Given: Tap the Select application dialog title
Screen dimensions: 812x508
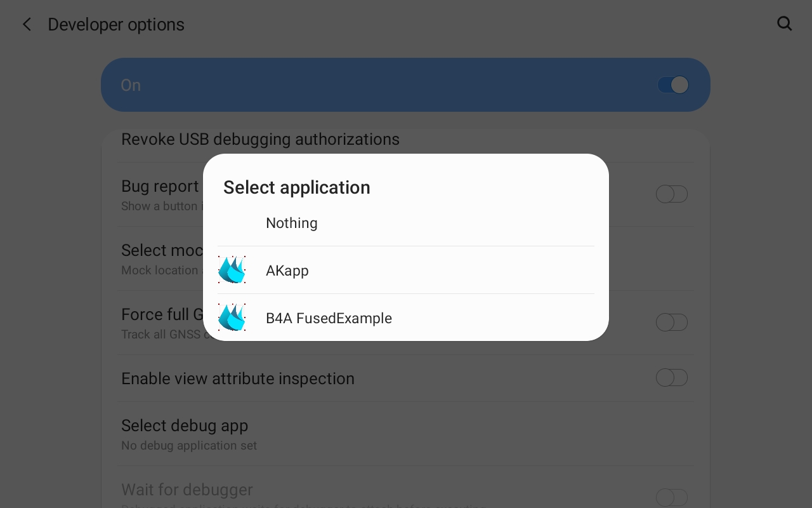Looking at the screenshot, I should (296, 187).
